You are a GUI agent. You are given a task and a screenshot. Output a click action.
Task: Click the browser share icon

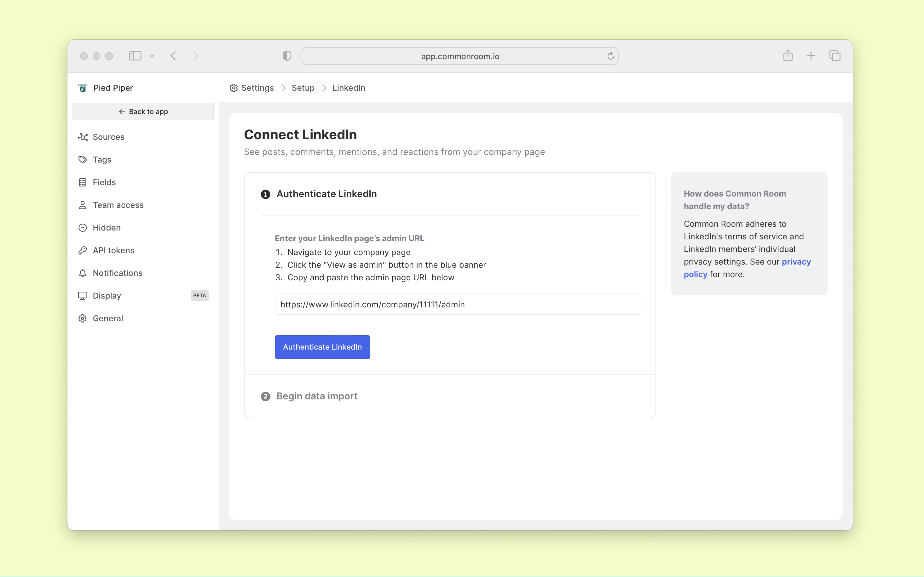(x=788, y=56)
